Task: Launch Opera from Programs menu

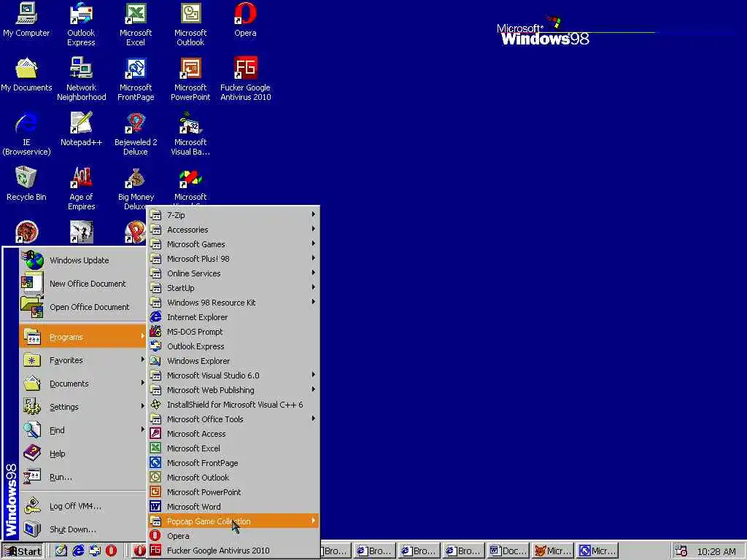Action: click(x=233, y=536)
